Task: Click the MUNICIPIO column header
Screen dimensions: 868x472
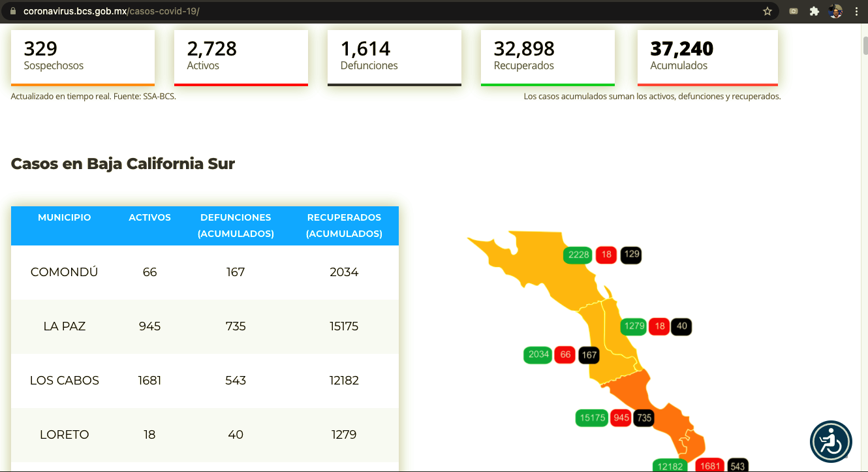Action: tap(65, 217)
